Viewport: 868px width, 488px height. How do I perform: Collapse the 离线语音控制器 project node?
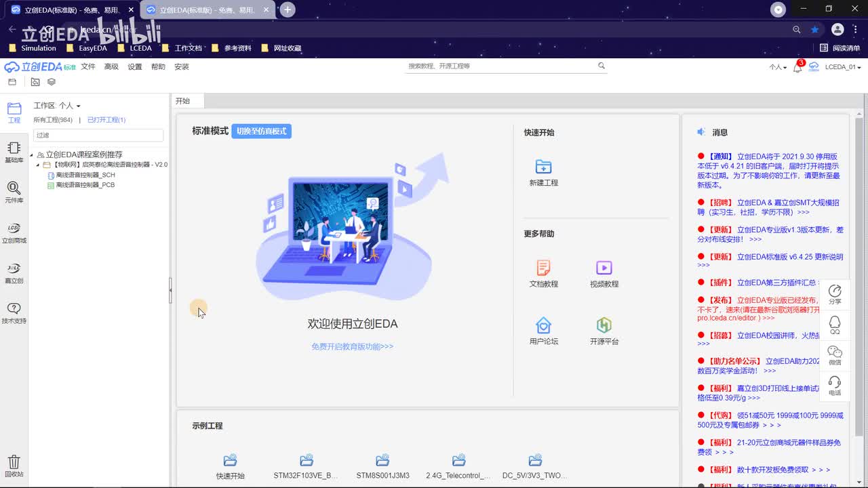38,165
